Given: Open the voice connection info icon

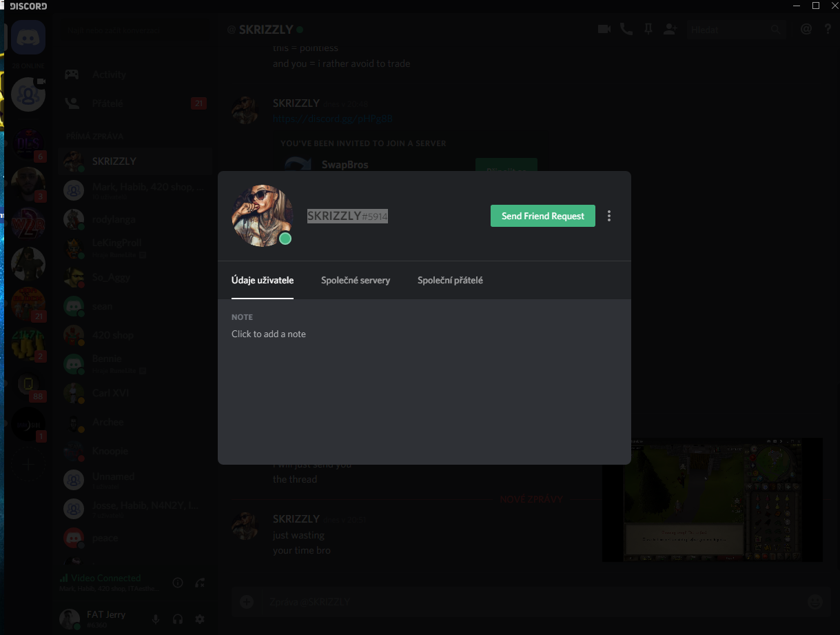Looking at the screenshot, I should (178, 583).
